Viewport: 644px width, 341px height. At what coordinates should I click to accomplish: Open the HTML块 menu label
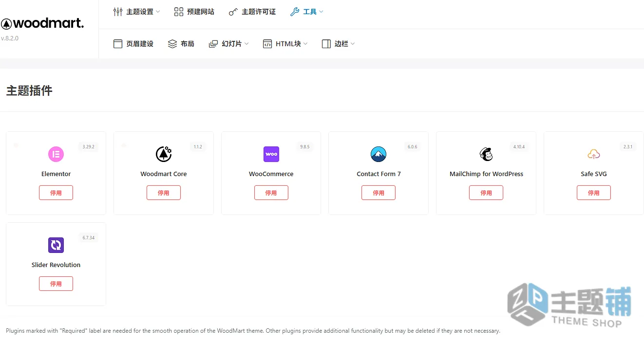pos(288,44)
